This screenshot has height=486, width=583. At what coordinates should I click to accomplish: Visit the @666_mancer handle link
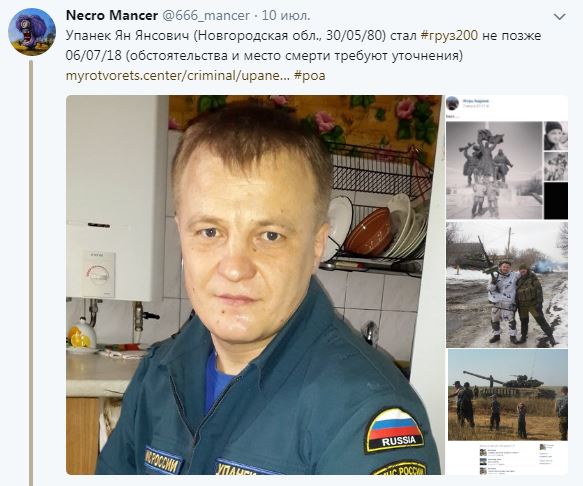pos(206,16)
